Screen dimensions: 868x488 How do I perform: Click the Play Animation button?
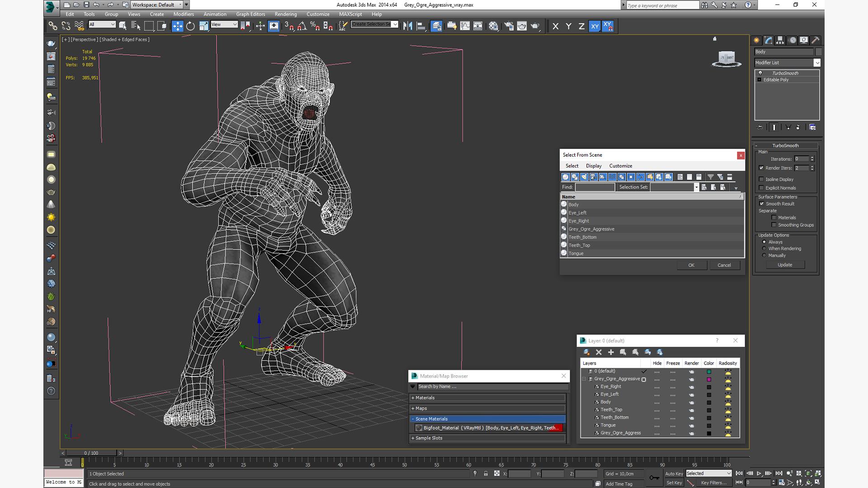click(x=759, y=473)
